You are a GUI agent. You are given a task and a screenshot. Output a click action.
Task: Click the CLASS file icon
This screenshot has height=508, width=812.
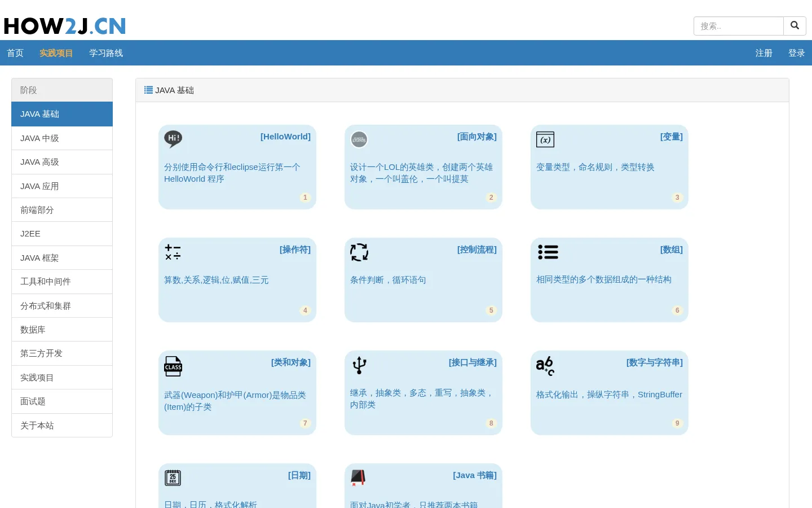173,366
